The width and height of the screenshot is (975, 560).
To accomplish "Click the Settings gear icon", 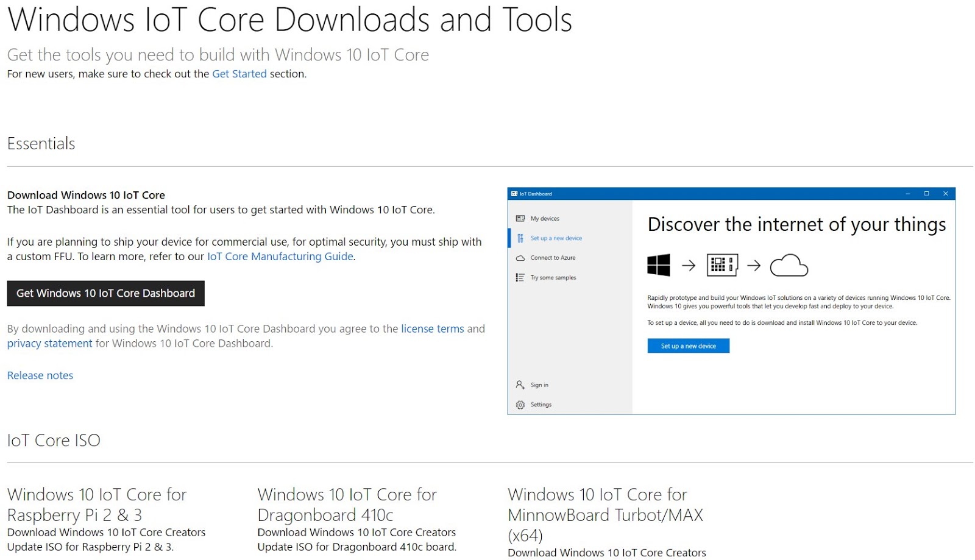I will (520, 405).
